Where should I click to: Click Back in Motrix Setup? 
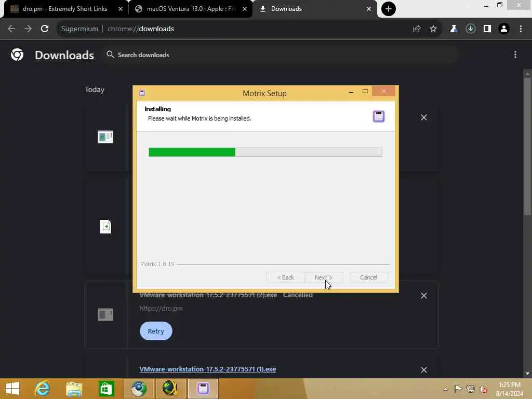[285, 277]
